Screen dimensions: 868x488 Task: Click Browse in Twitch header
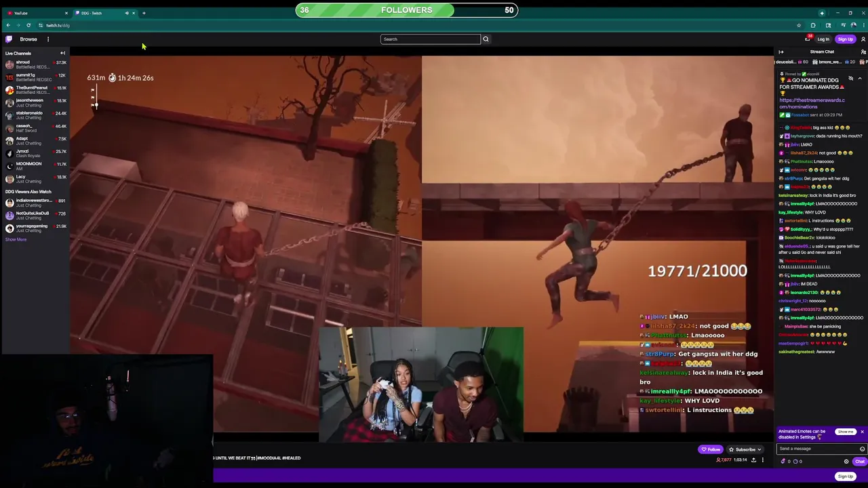click(28, 39)
